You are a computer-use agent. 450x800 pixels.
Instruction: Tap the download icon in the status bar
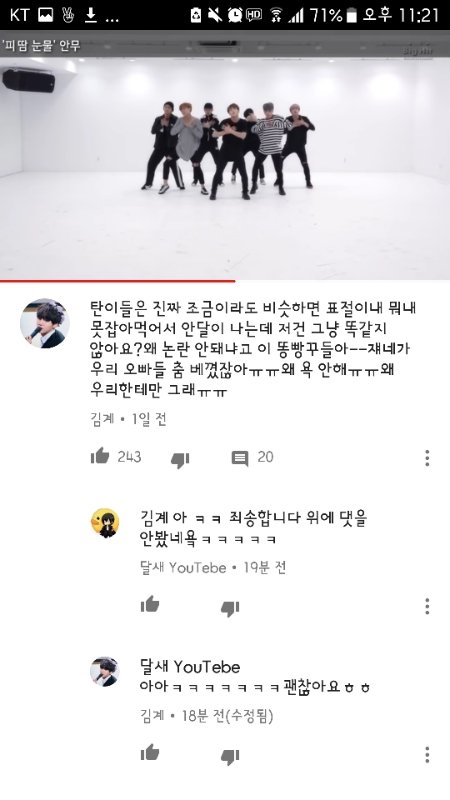[91, 16]
